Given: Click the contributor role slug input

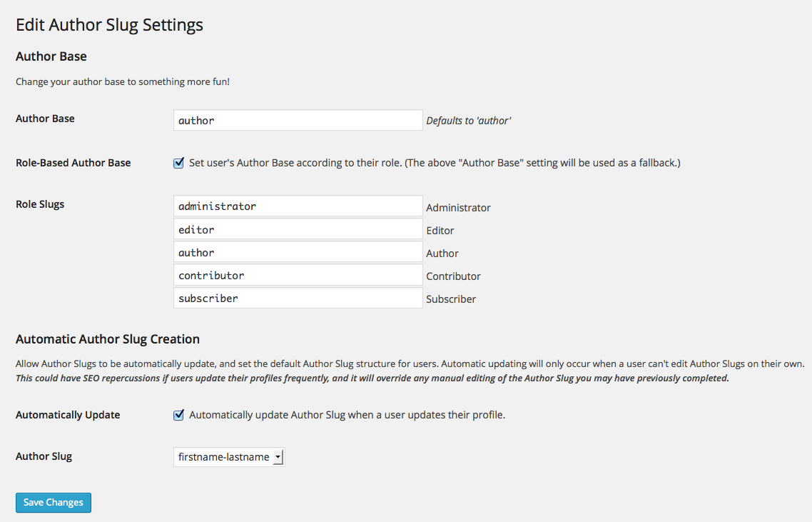Looking at the screenshot, I should click(298, 275).
